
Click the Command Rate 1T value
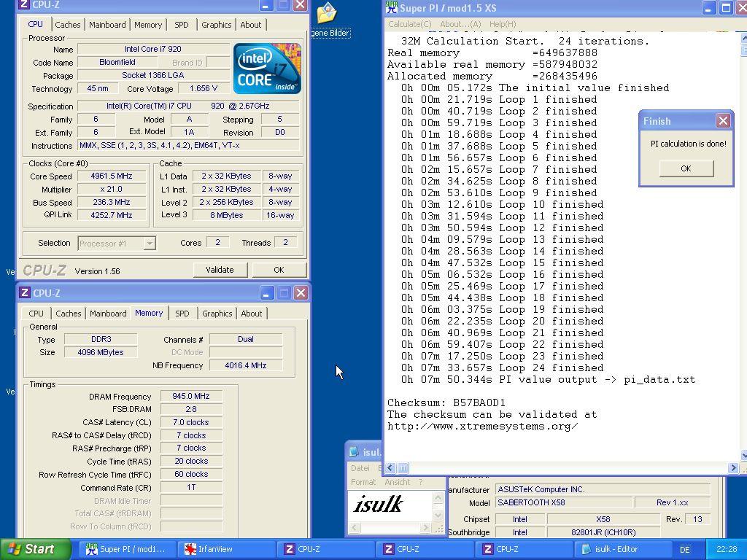(191, 487)
